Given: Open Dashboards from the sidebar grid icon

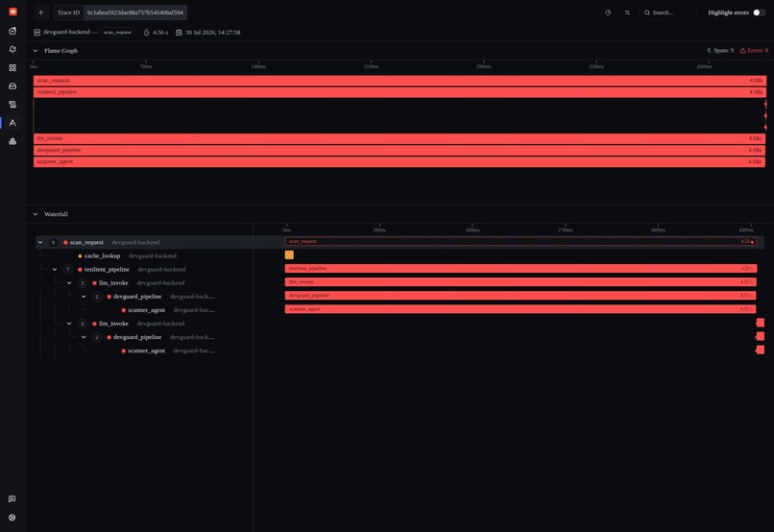Looking at the screenshot, I should (12, 67).
